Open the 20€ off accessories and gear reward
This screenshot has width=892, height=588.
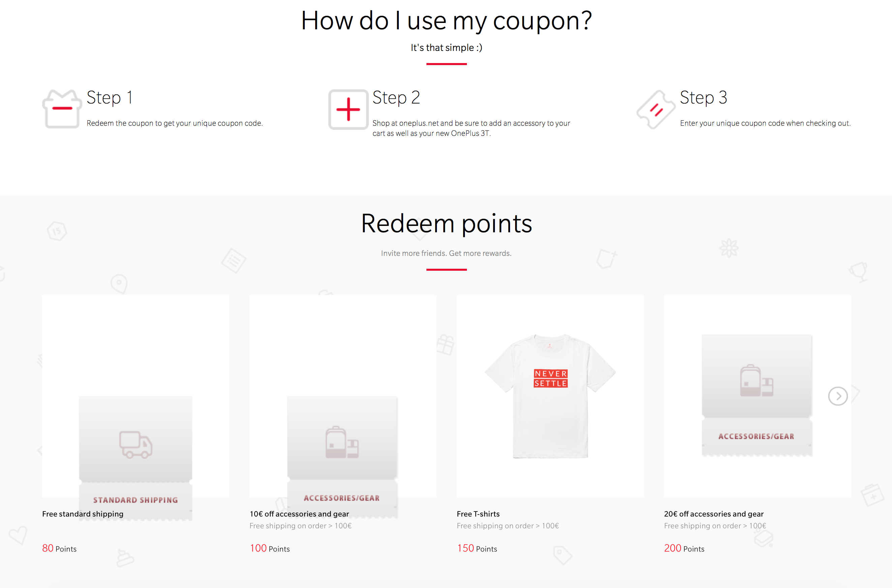click(x=714, y=514)
